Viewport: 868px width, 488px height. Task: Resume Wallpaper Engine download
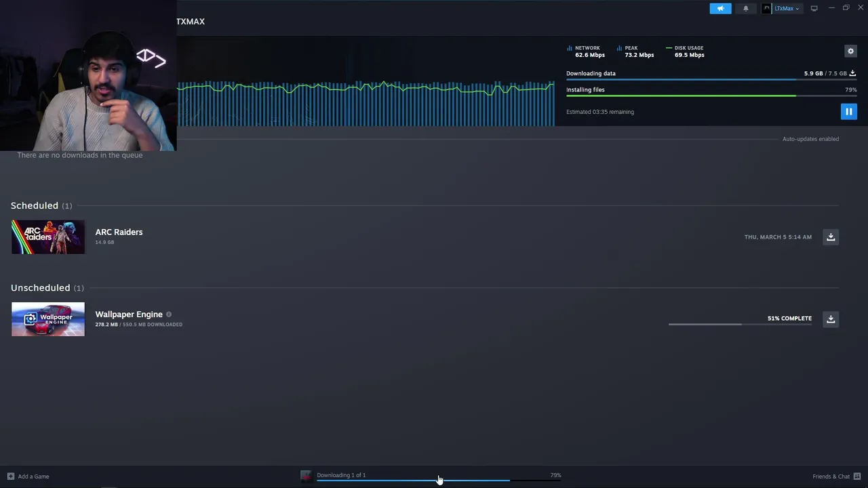click(x=831, y=319)
